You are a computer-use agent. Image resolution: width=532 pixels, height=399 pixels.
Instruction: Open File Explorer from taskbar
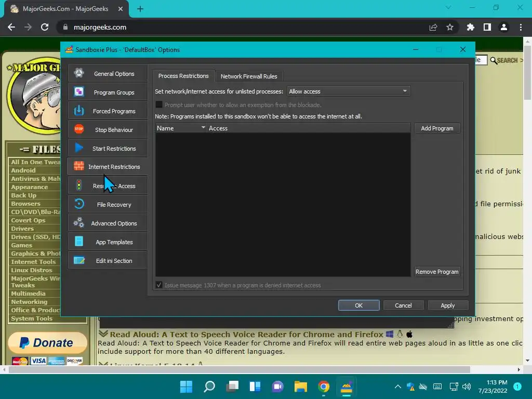[301, 387]
